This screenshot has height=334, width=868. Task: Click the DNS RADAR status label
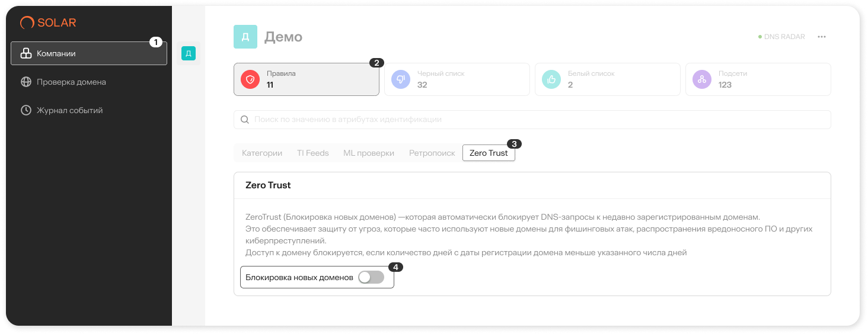784,37
